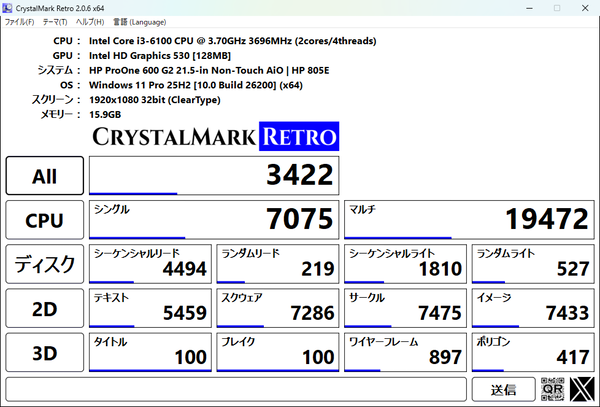Minimize the CrystalMark Retro window
This screenshot has height=407, width=600.
coord(530,8)
